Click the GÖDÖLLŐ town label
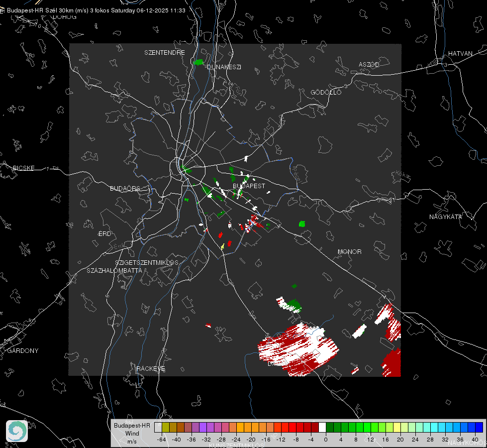Screen dimensions: 487x448 click(x=326, y=92)
